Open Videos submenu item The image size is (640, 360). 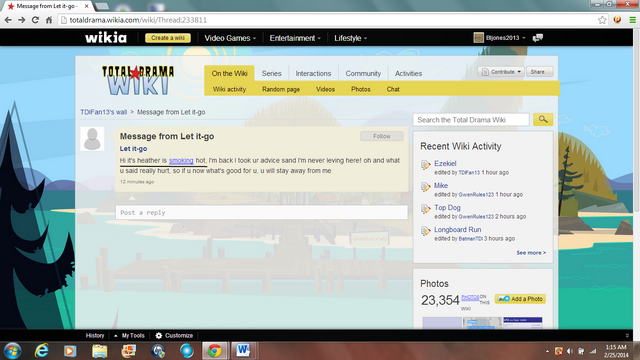point(325,89)
